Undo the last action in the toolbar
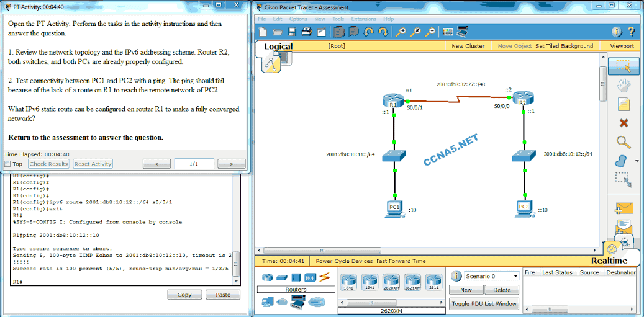Image resolution: width=644 pixels, height=317 pixels. click(x=368, y=32)
